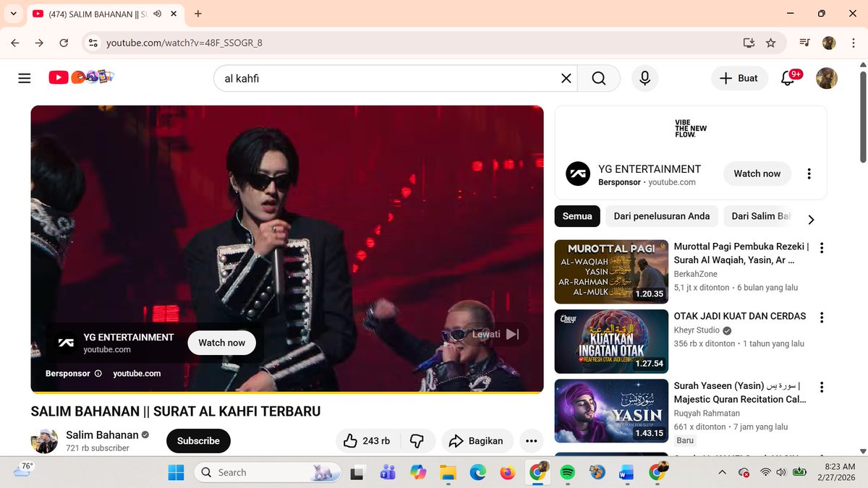Open Spotify from the taskbar
This screenshot has height=488, width=868.
pyautogui.click(x=567, y=473)
